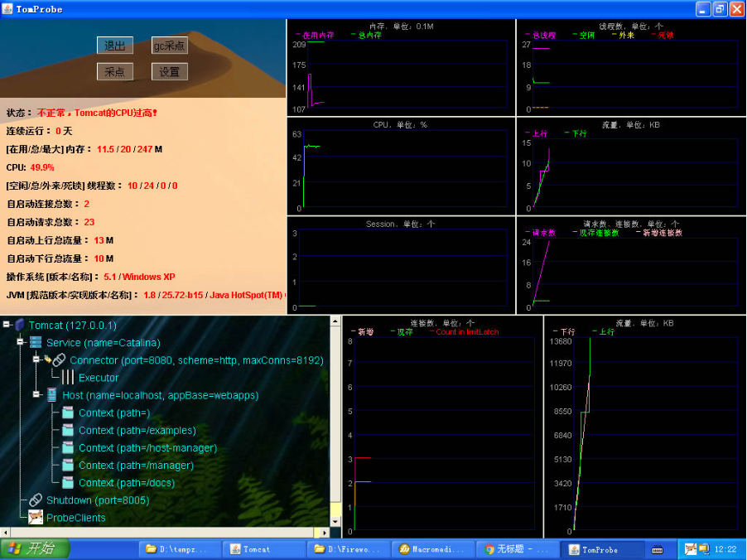
Task: Click the 请求数 legend label
Action: [544, 233]
